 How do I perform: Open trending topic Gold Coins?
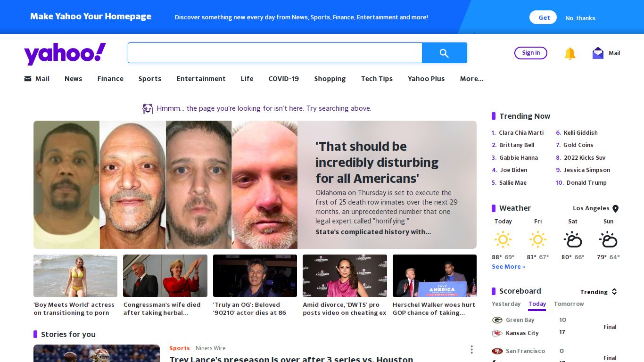[578, 145]
